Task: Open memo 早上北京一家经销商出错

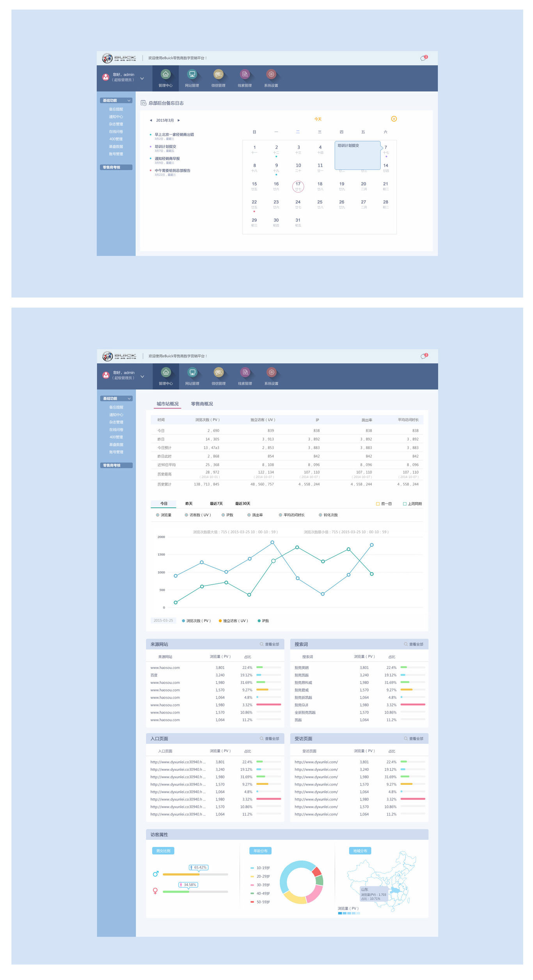Action: click(174, 135)
